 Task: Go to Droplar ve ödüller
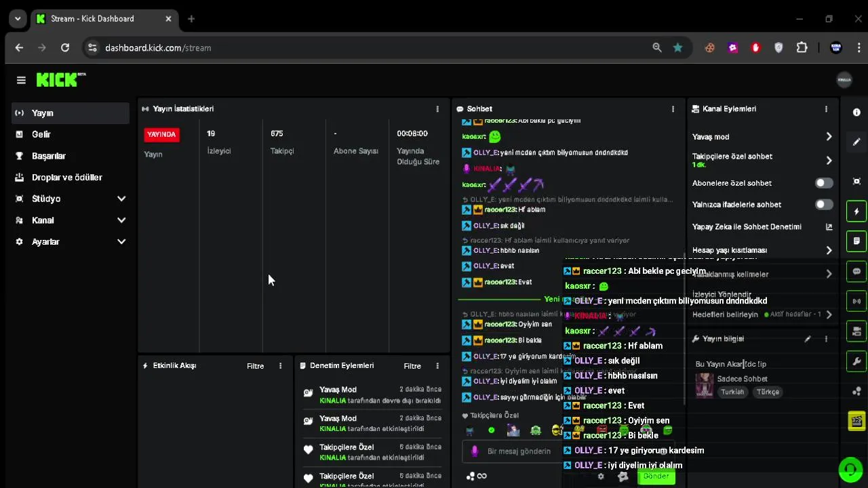[x=71, y=178]
